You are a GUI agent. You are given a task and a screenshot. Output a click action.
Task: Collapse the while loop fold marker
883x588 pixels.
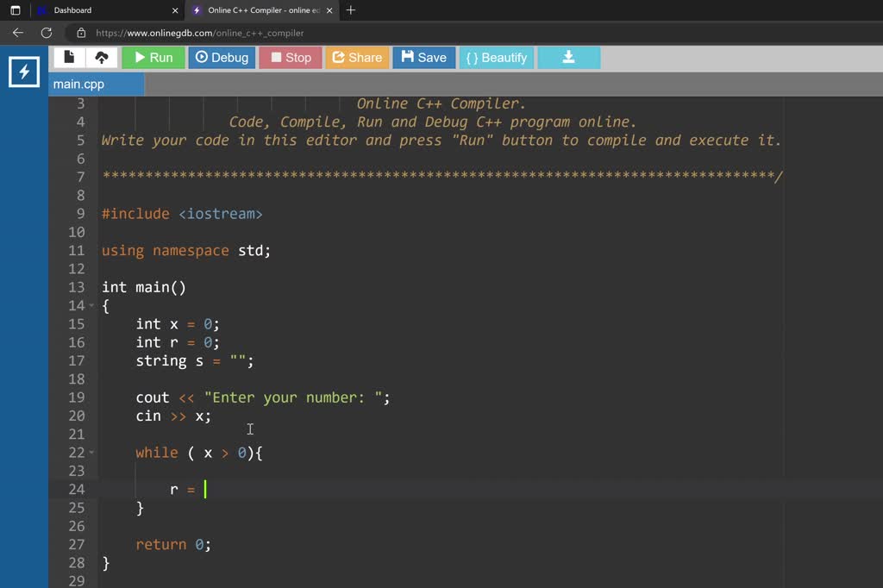point(91,453)
